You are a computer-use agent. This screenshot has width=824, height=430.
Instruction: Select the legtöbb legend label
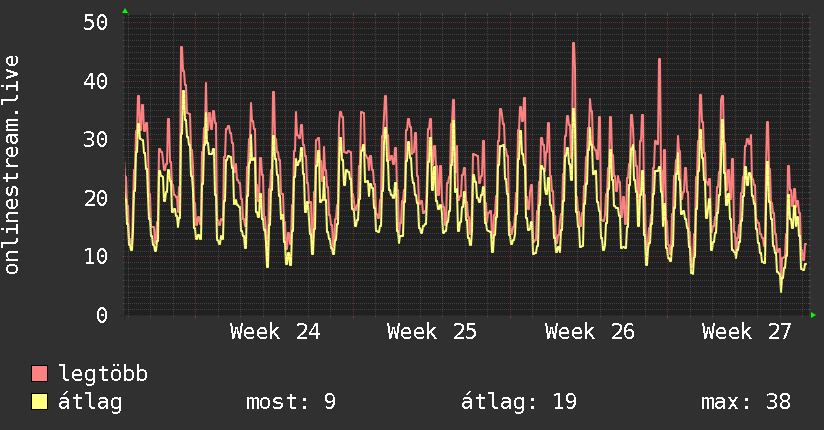(x=103, y=374)
